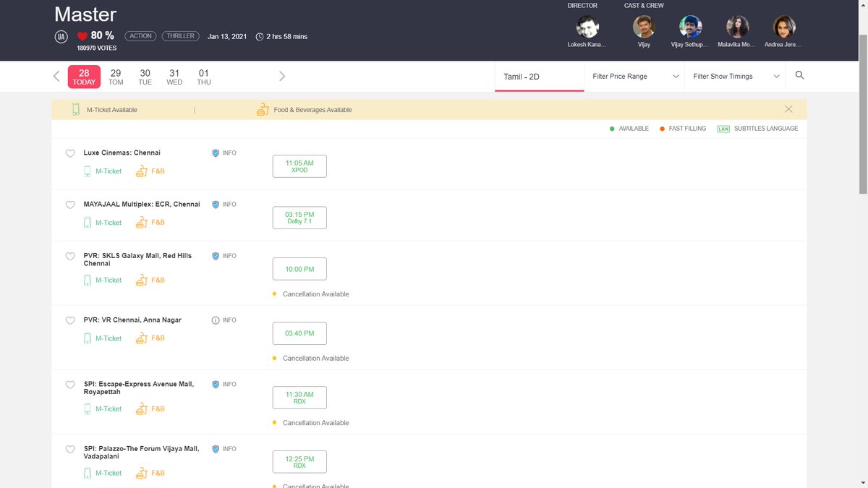The image size is (868, 488).
Task: Click the UA certificate badge
Action: [61, 36]
